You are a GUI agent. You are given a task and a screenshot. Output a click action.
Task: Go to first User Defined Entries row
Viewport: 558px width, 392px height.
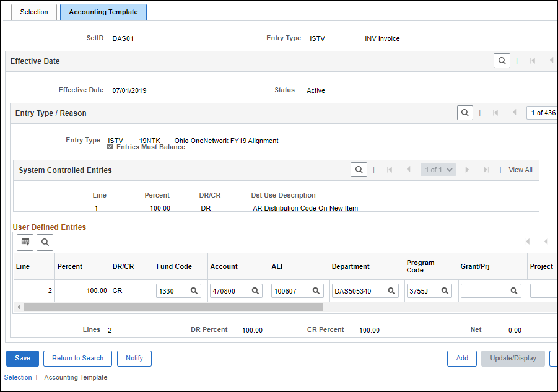[x=527, y=242]
